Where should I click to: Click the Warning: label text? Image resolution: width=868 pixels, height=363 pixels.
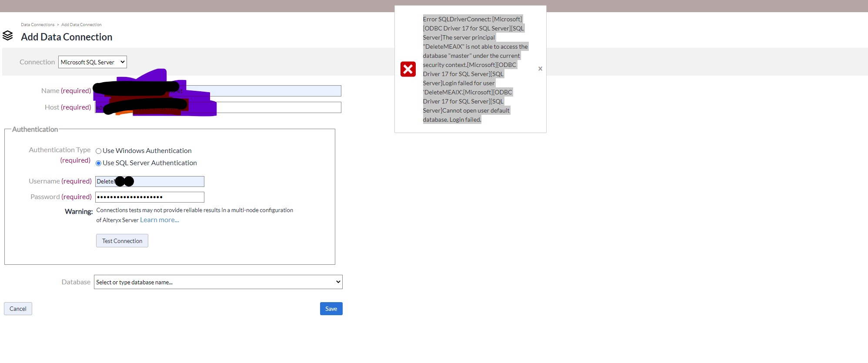79,211
